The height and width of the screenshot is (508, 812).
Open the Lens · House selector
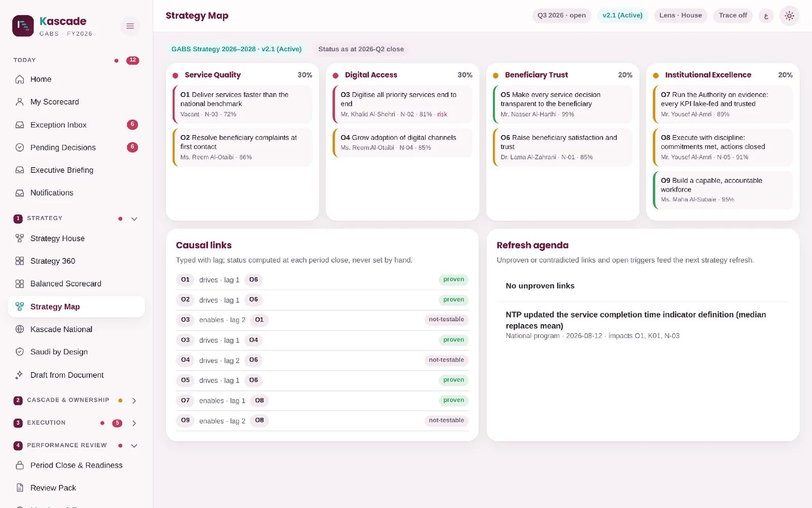pos(681,15)
